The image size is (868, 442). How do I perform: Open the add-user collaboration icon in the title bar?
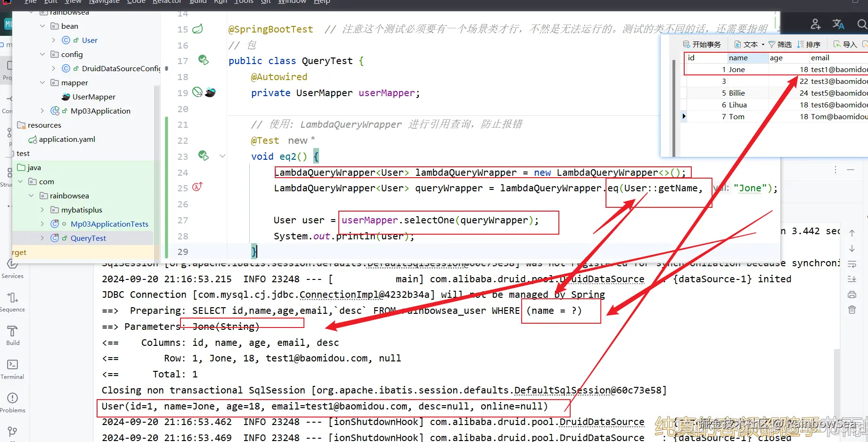click(x=815, y=24)
